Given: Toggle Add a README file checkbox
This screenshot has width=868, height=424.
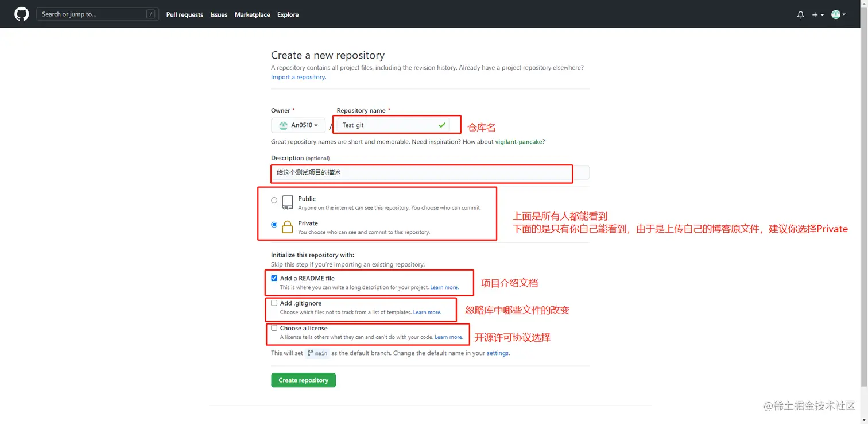Looking at the screenshot, I should (x=274, y=278).
